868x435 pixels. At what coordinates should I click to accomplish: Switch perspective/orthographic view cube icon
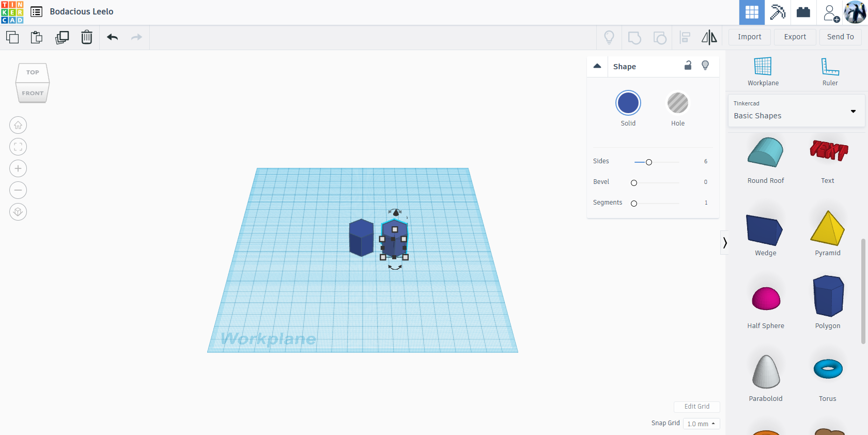click(x=18, y=212)
